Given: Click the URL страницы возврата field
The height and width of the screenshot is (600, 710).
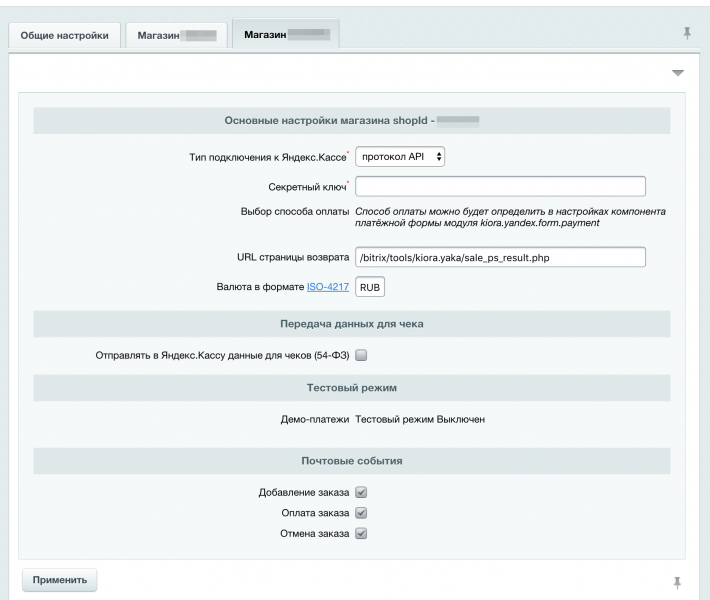Looking at the screenshot, I should coord(500,258).
